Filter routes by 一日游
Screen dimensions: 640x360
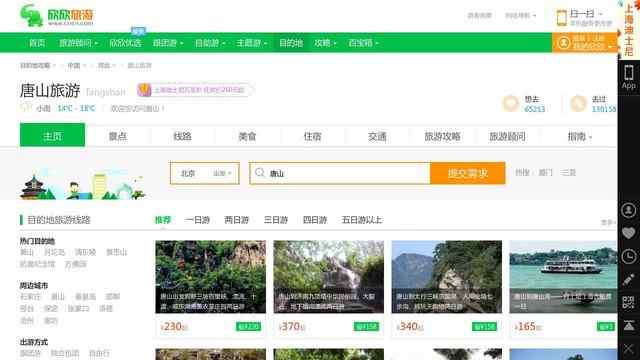click(198, 220)
